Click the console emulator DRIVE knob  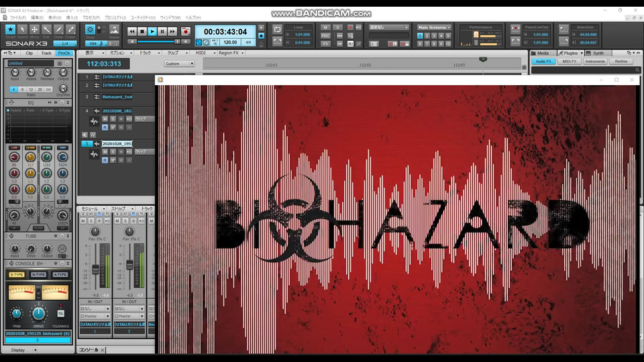pos(38,314)
